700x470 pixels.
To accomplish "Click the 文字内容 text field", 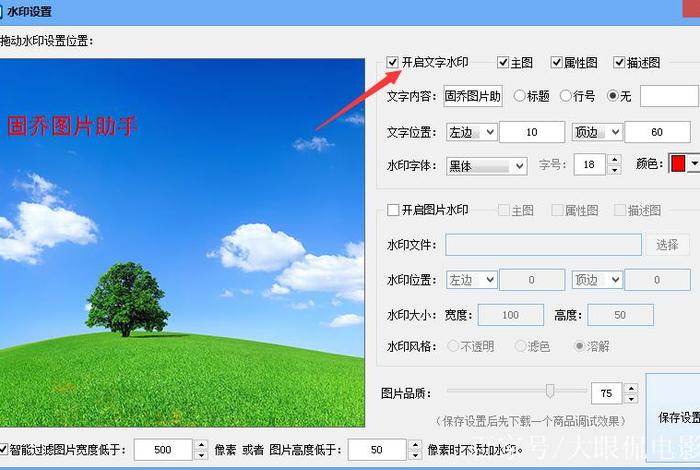I will [473, 96].
